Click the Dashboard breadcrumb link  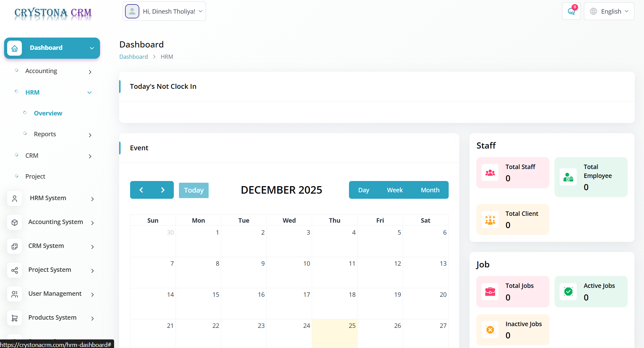pos(134,57)
